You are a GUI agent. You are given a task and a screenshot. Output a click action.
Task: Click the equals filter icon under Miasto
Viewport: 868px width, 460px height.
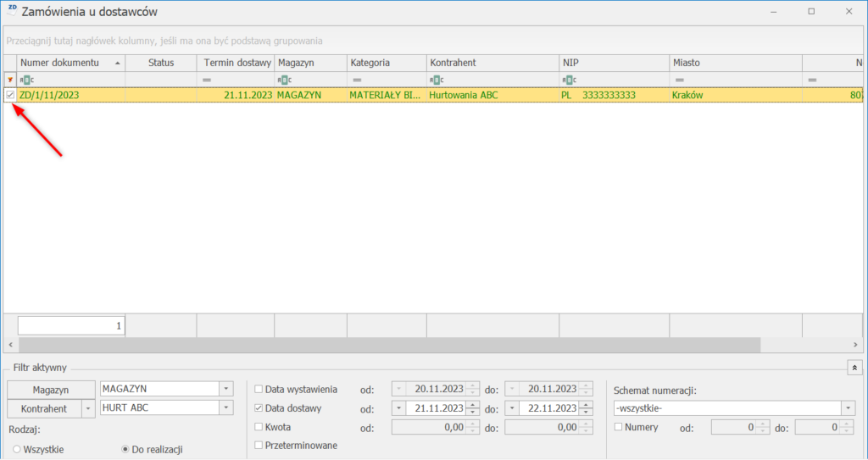coord(679,80)
